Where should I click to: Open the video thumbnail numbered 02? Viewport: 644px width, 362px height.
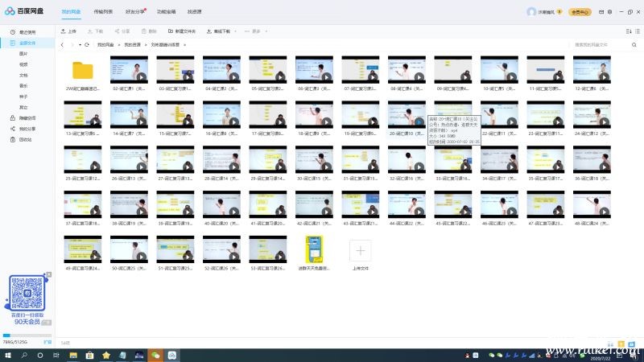coord(129,70)
